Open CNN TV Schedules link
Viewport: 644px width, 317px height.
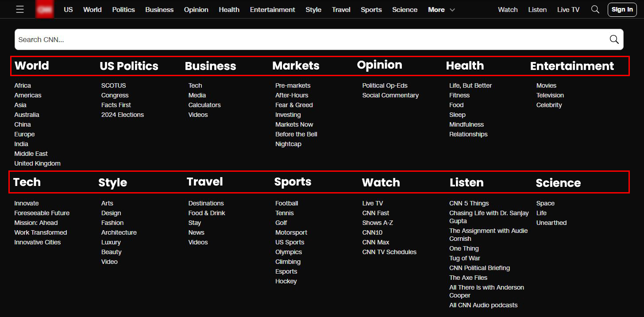389,252
